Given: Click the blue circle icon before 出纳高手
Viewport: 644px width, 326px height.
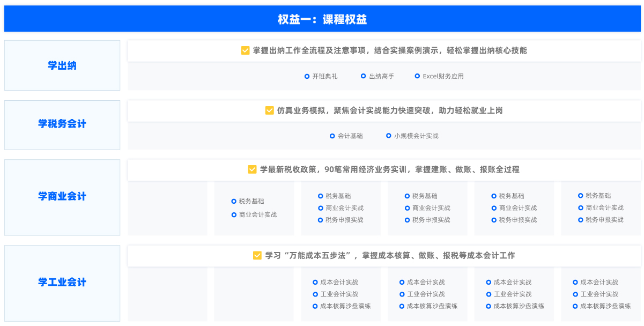Looking at the screenshot, I should click(x=364, y=76).
